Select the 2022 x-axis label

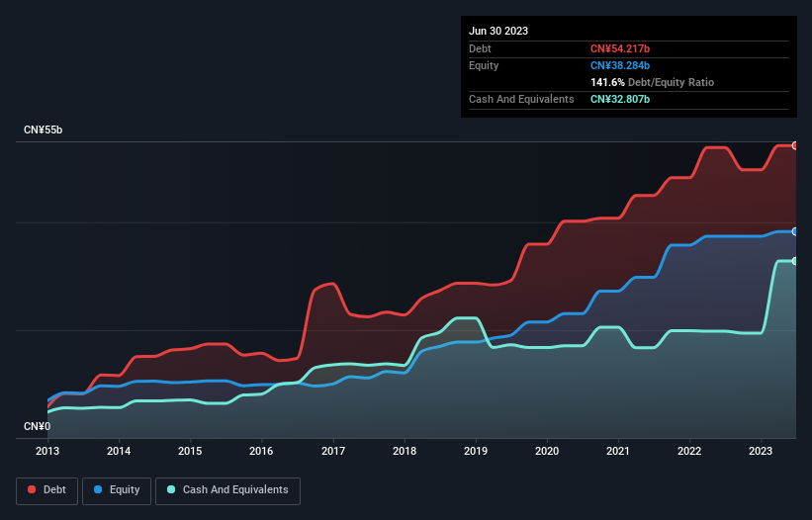pyautogui.click(x=689, y=451)
